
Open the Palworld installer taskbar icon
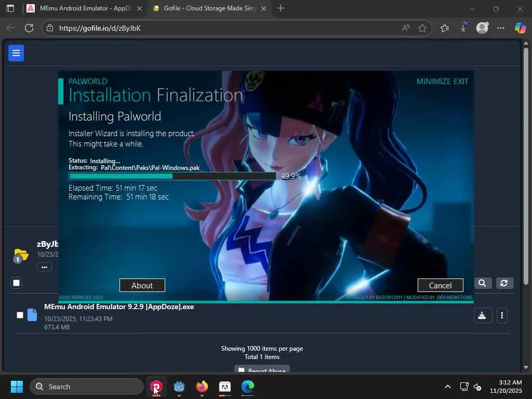(x=156, y=387)
